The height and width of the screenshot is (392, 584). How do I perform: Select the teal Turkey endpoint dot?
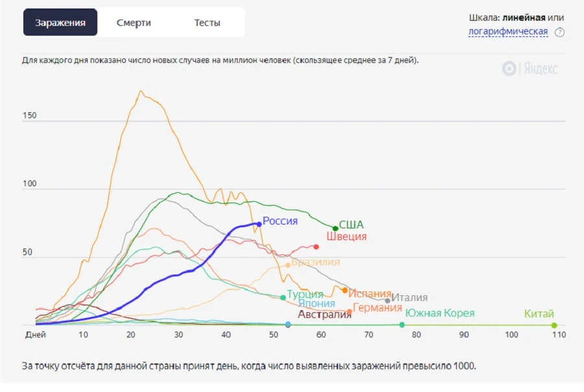tap(283, 298)
